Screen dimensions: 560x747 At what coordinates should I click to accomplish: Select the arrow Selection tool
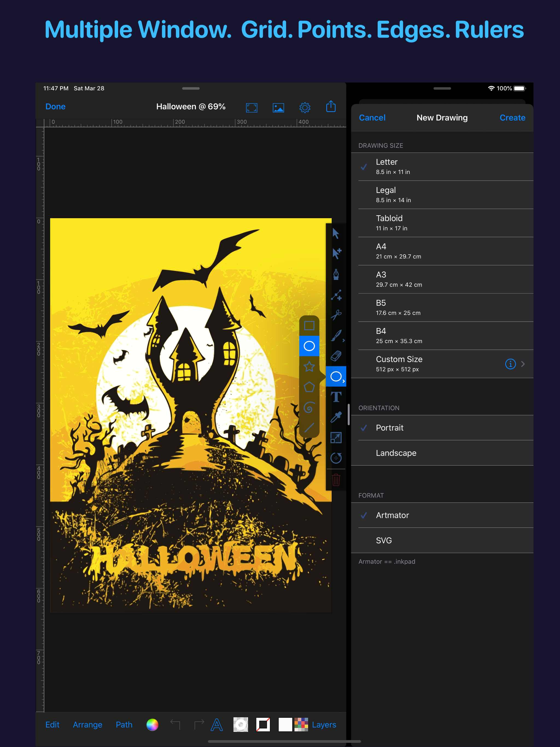point(336,233)
